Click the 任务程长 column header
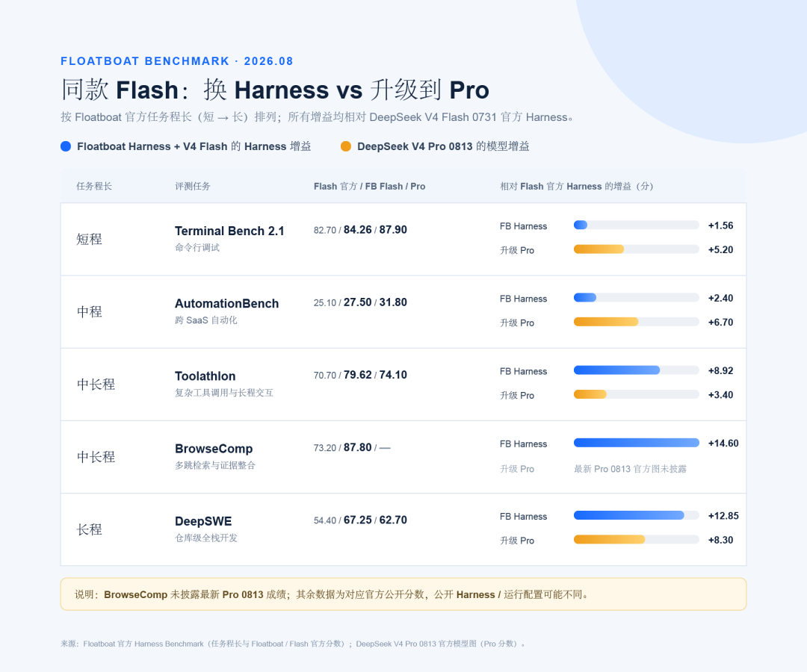 (x=94, y=186)
